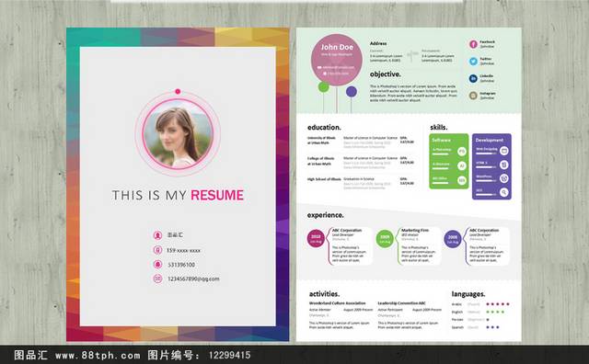Click the portrait photo on the cover page
Screen dimensions: 589x364
point(178,134)
